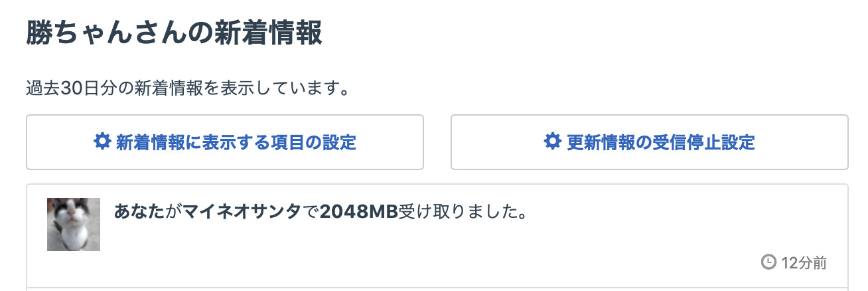Image resolution: width=868 pixels, height=291 pixels.
Task: Open the 新着情報に表示する項目の設定 button
Action: (x=225, y=142)
